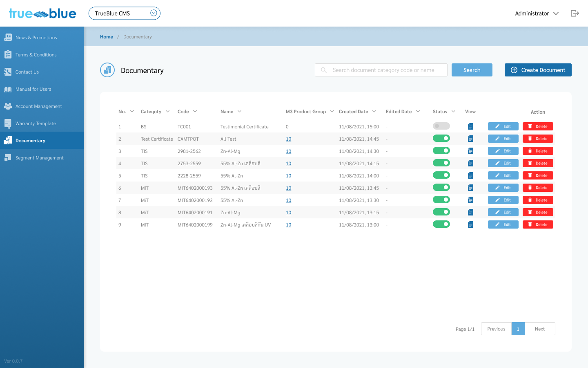This screenshot has width=588, height=368.
Task: Click the Home breadcrumb link
Action: coord(107,37)
